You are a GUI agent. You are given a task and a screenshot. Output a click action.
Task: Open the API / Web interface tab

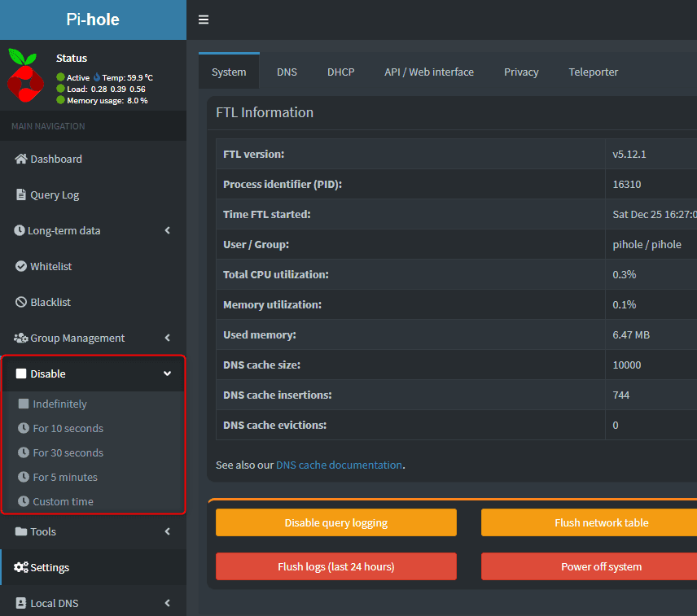click(429, 72)
